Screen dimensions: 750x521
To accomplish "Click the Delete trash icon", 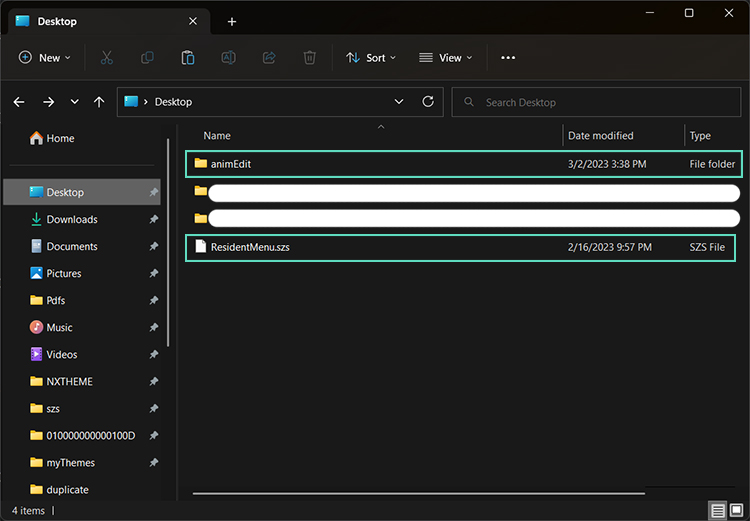I will [309, 58].
